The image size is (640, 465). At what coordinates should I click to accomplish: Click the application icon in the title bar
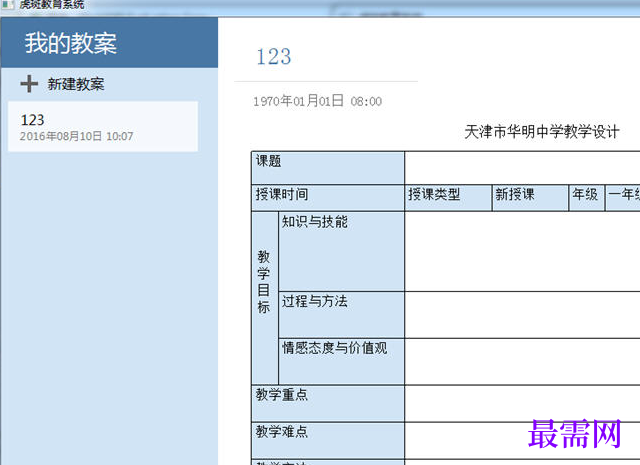pos(8,4)
